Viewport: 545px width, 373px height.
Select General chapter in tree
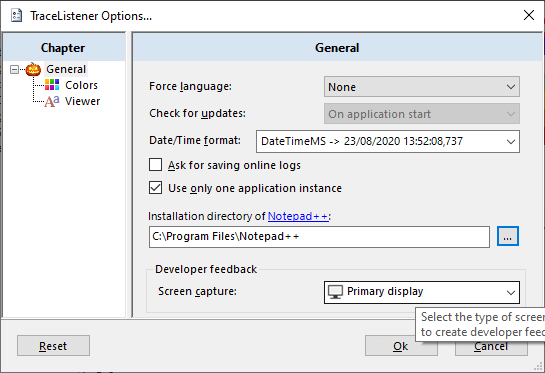pos(66,69)
